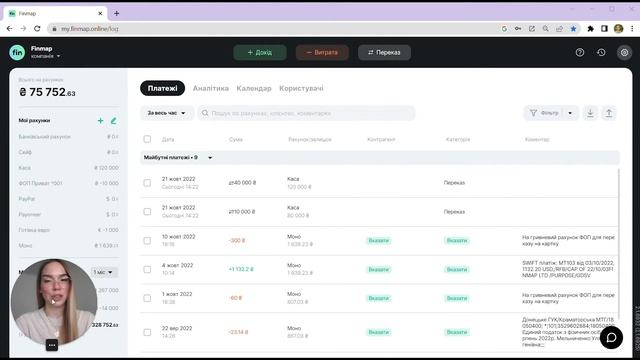Open a new browser tab
This screenshot has width=640, height=360.
(x=116, y=13)
